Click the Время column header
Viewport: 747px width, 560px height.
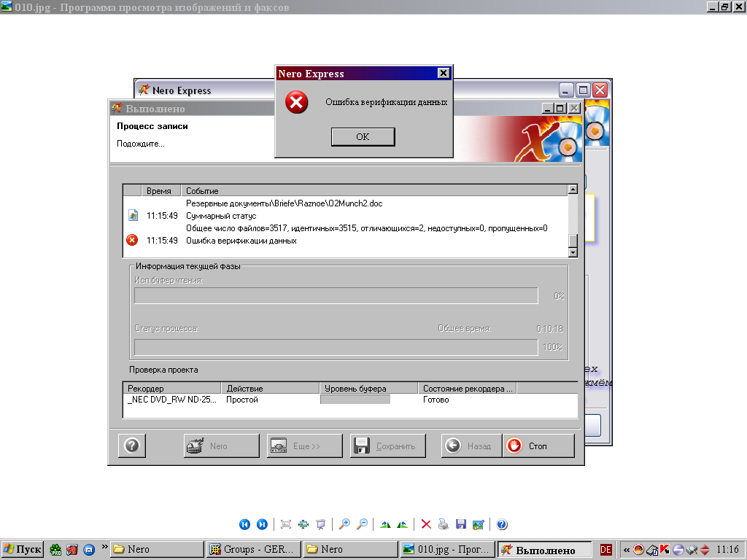point(161,190)
